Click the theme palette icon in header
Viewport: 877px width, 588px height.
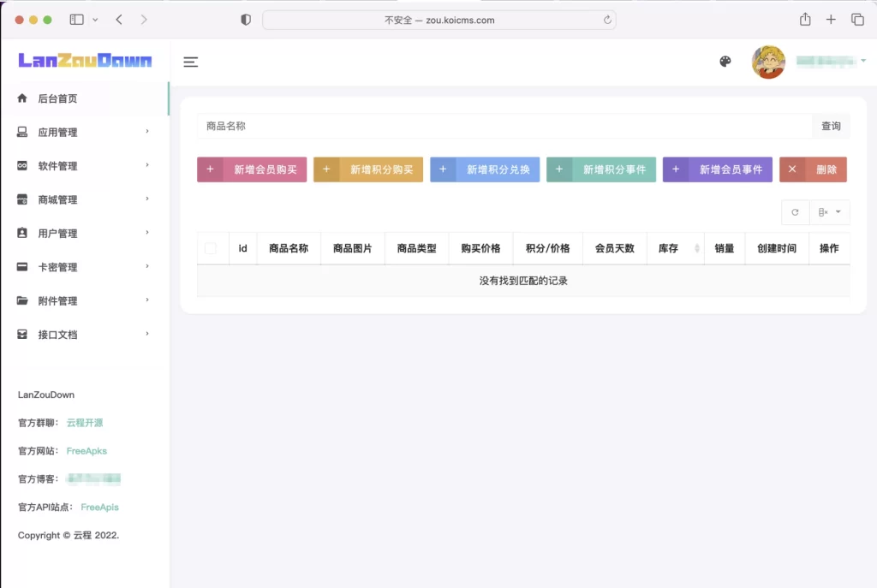click(x=725, y=62)
